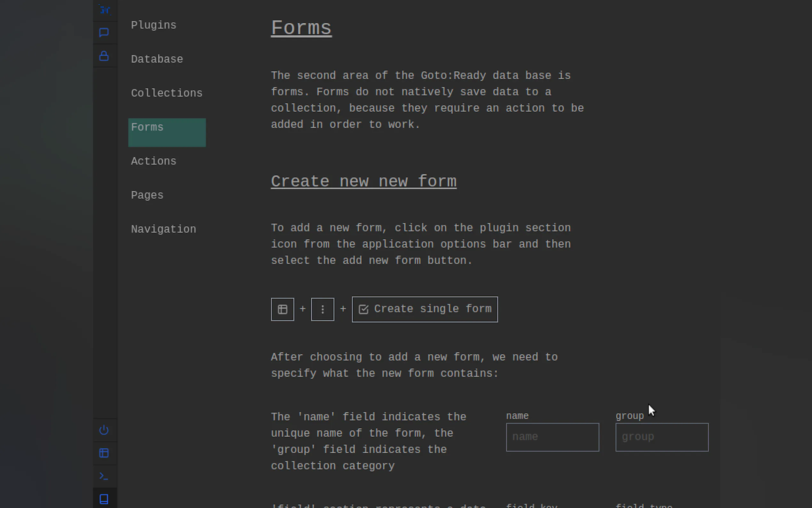Click the Goto:Ready logo icon
The image size is (812, 508).
point(105,10)
